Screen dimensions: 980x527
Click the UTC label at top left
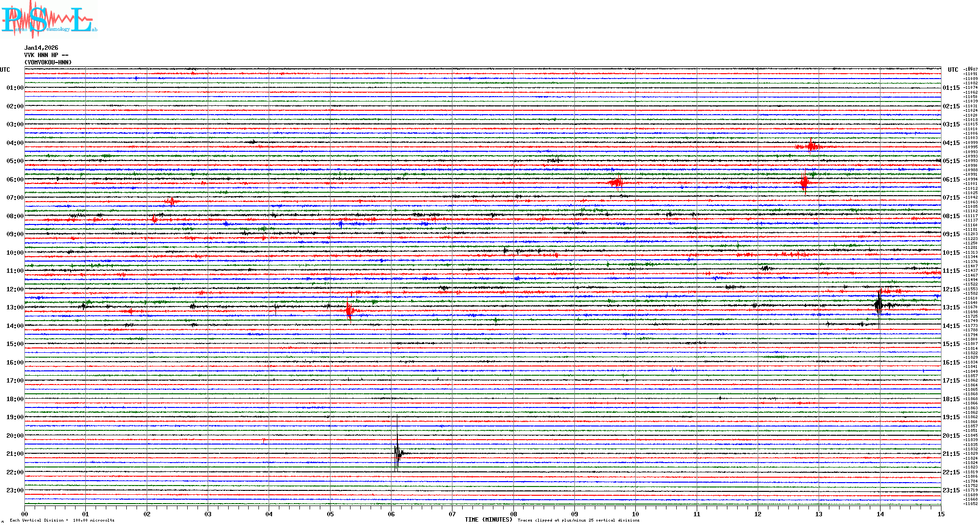tap(5, 70)
